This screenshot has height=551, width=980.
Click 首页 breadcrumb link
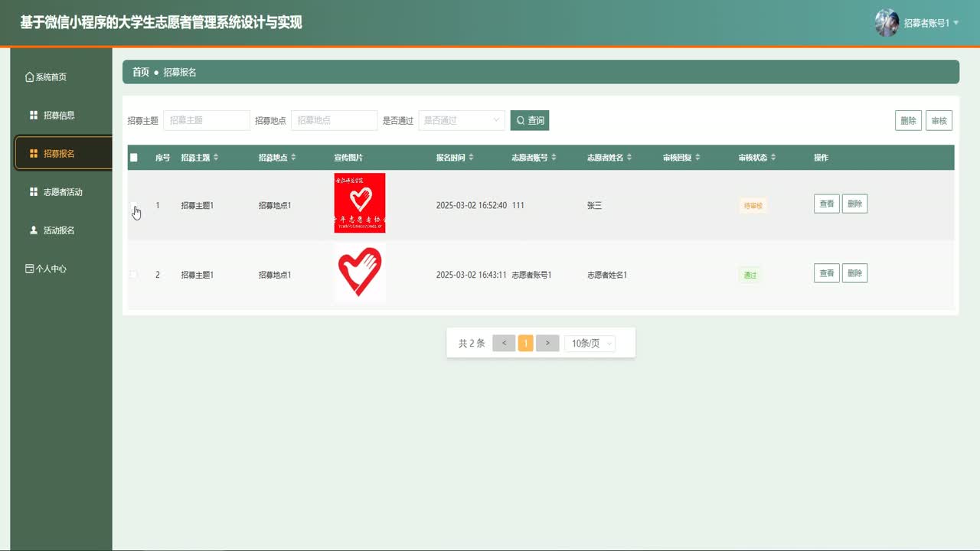click(141, 72)
